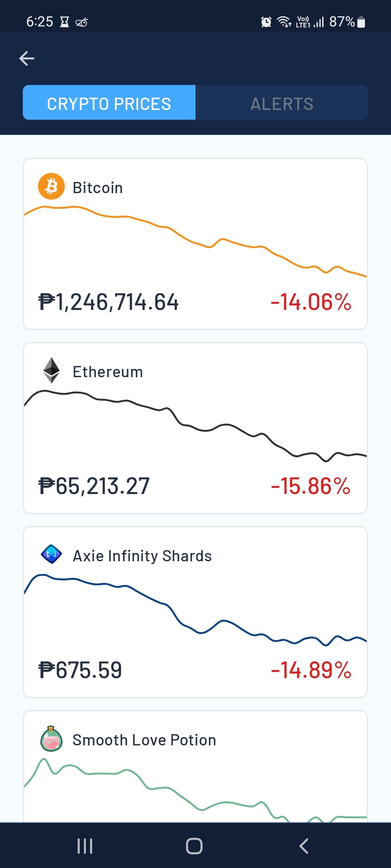Tap the Axie -14.89% change
Image resolution: width=391 pixels, height=868 pixels.
point(311,670)
